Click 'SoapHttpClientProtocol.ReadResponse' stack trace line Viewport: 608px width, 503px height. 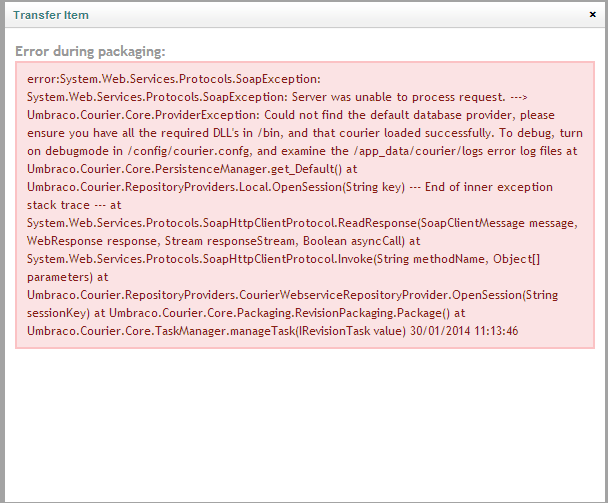pos(222,223)
